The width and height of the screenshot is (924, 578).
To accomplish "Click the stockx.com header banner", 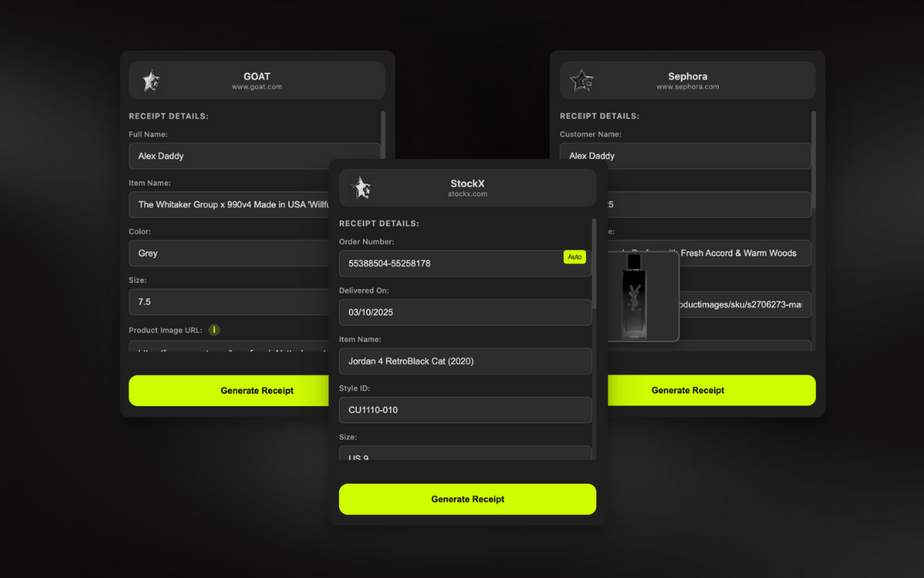I will [x=467, y=187].
